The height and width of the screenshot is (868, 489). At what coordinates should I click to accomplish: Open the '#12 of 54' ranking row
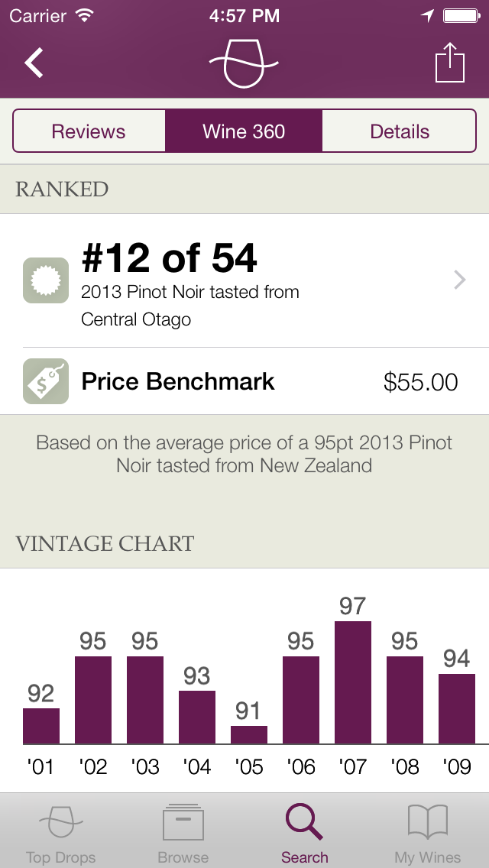[229, 280]
